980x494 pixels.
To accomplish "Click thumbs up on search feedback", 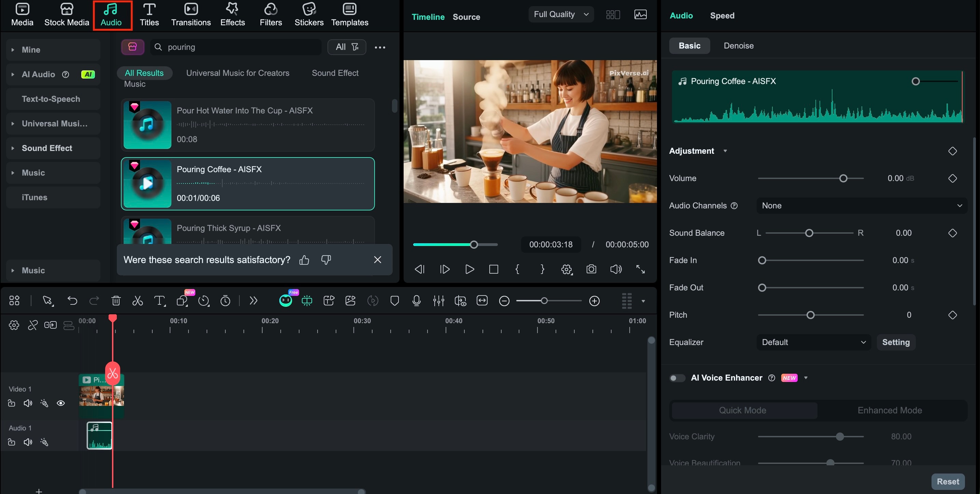I will point(304,260).
